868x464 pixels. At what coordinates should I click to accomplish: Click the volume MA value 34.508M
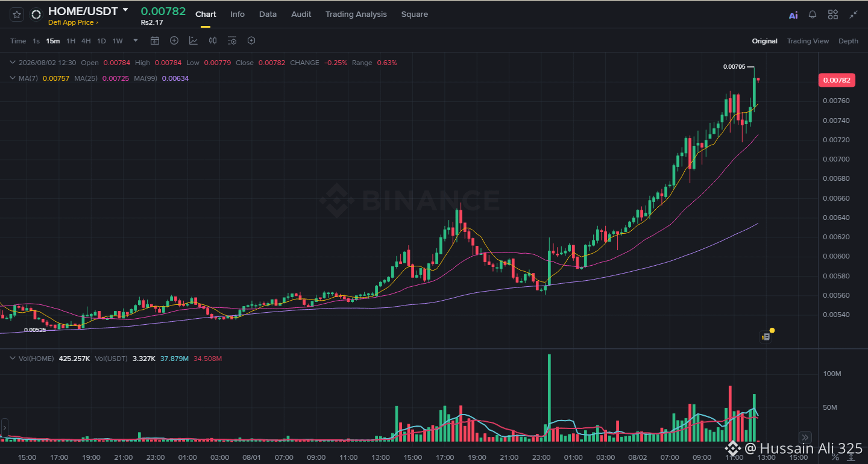pos(208,359)
